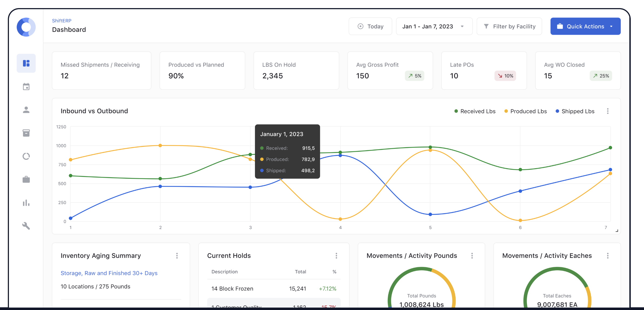
Task: Click the green Received data point at day 7
Action: tap(610, 148)
